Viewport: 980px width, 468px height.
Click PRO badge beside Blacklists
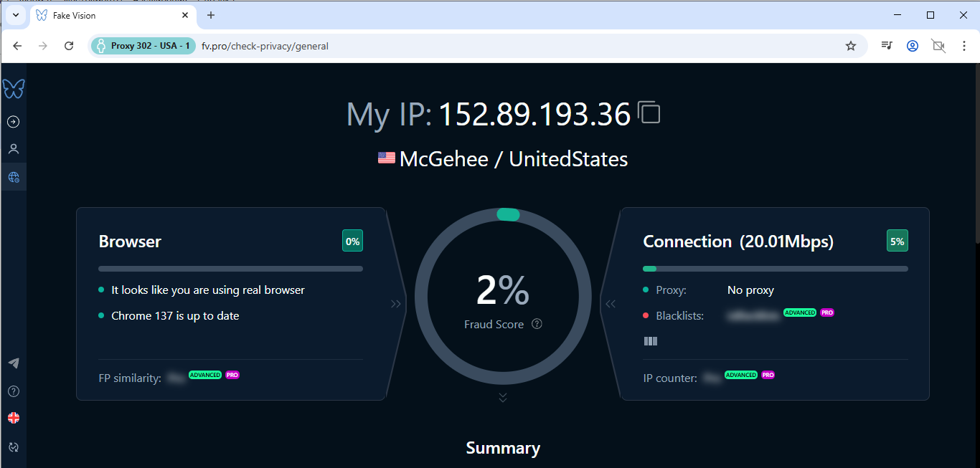click(827, 312)
